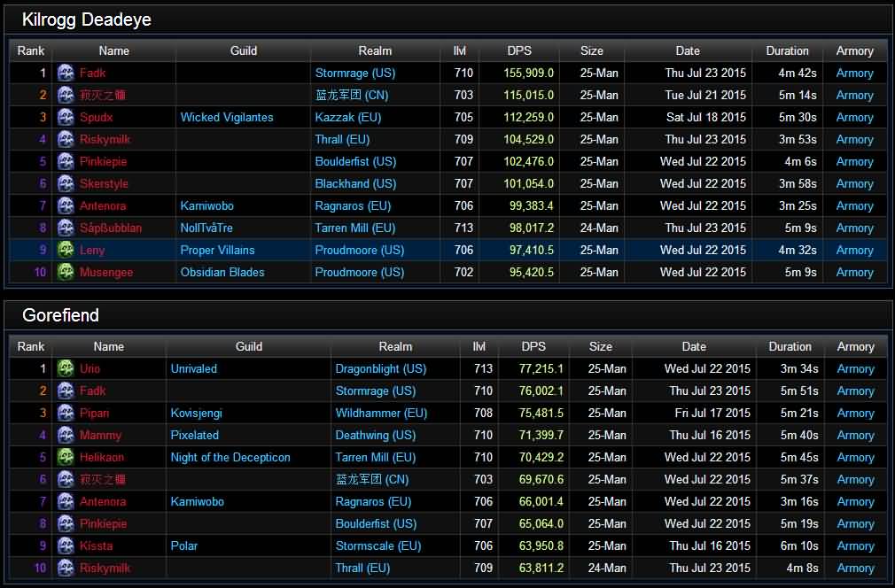Viewport: 895px width, 588px height.
Task: Open Pipan player name link
Action: [x=94, y=413]
